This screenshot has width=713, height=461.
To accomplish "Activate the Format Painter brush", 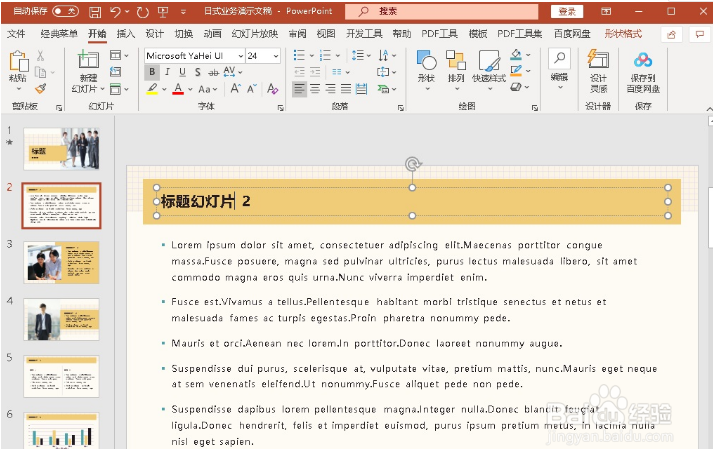I will [x=40, y=88].
